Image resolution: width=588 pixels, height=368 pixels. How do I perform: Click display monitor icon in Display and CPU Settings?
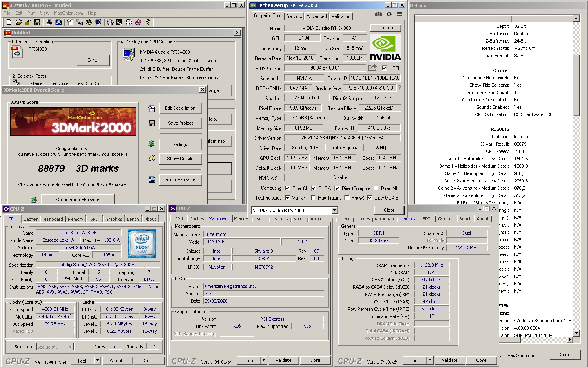(x=129, y=54)
